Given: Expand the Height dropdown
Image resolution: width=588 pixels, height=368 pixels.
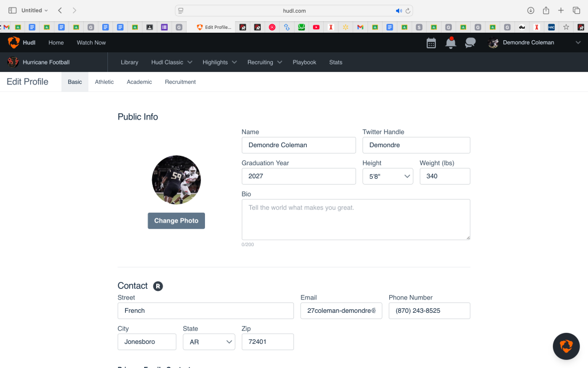Looking at the screenshot, I should [x=388, y=176].
